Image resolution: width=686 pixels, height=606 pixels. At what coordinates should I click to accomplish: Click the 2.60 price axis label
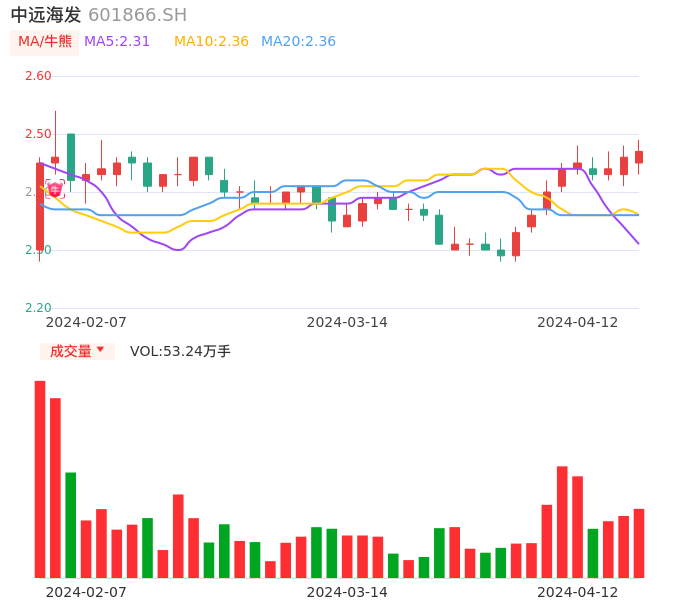pos(37,76)
